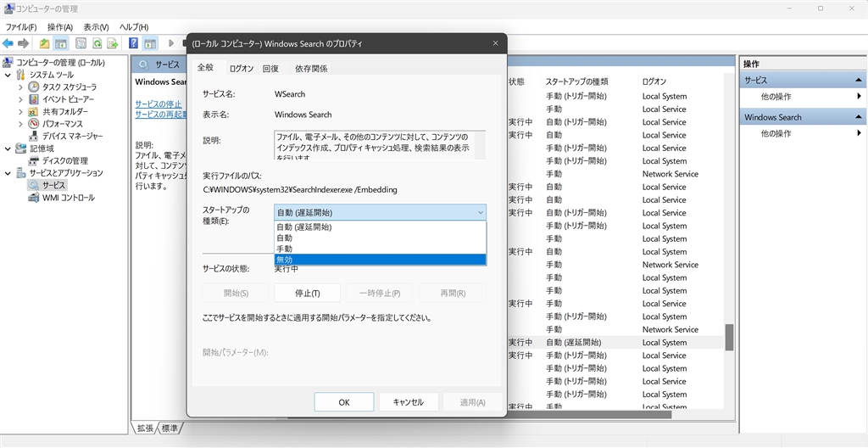The image size is (868, 448).
Task: Click the gear icon in the サービス pane header
Action: pos(144,64)
